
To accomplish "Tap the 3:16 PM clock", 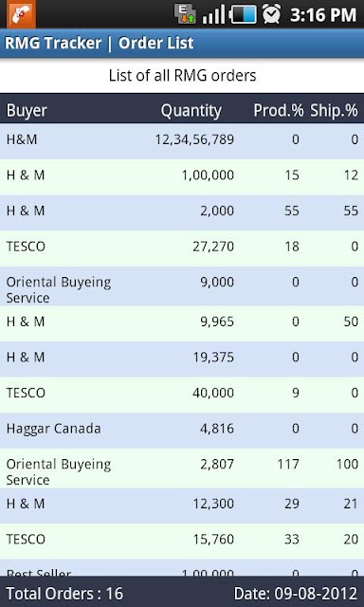I will coord(323,15).
